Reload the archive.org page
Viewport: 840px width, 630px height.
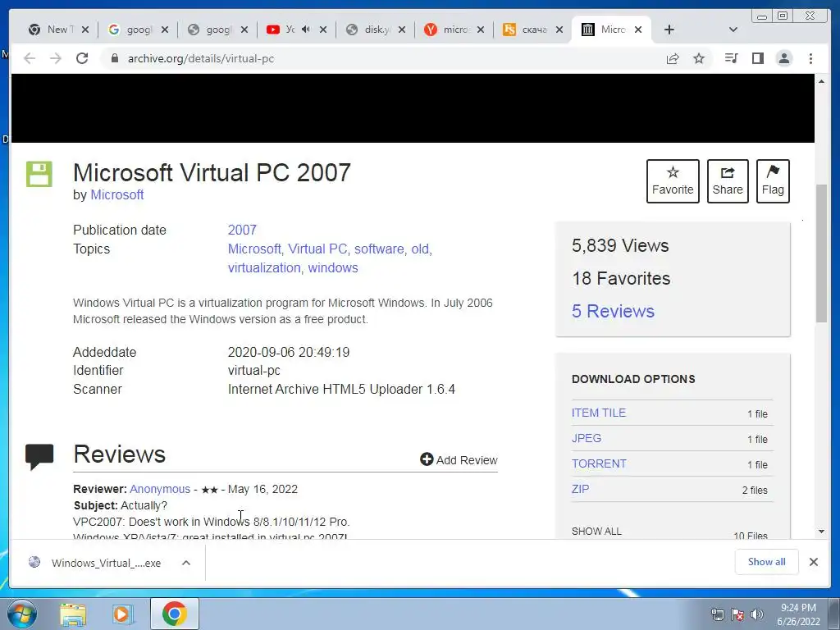(82, 58)
